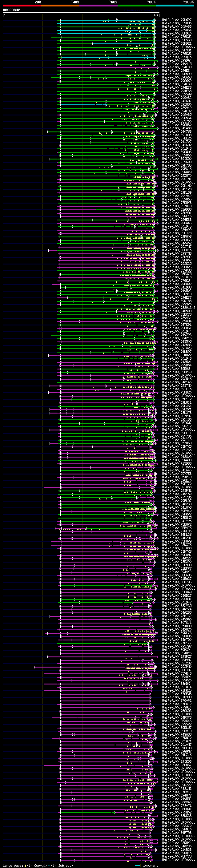197x868 pixels.
Task: Click the green ~80% identity legend segment
Action: pyautogui.click(x=137, y=6)
